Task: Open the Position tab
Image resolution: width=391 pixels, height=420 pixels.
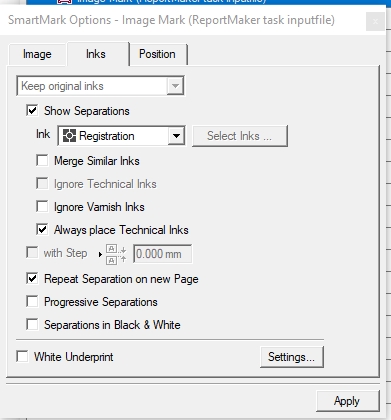Action: click(x=157, y=54)
